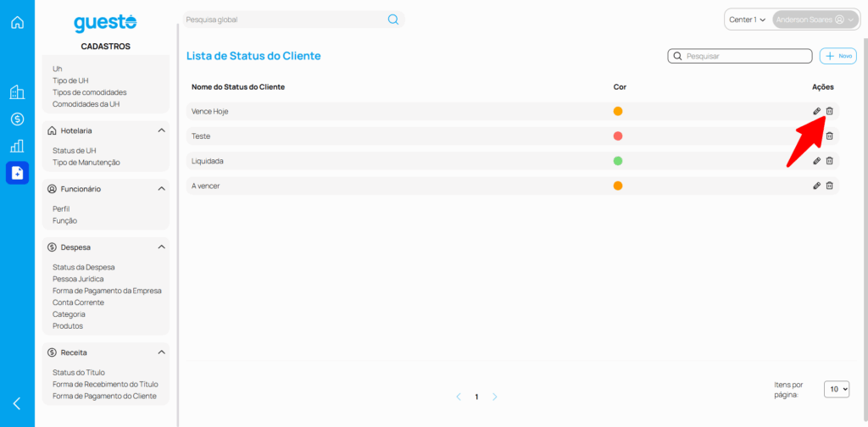868x427 pixels.
Task: Delete the Teste status row
Action: pyautogui.click(x=829, y=136)
